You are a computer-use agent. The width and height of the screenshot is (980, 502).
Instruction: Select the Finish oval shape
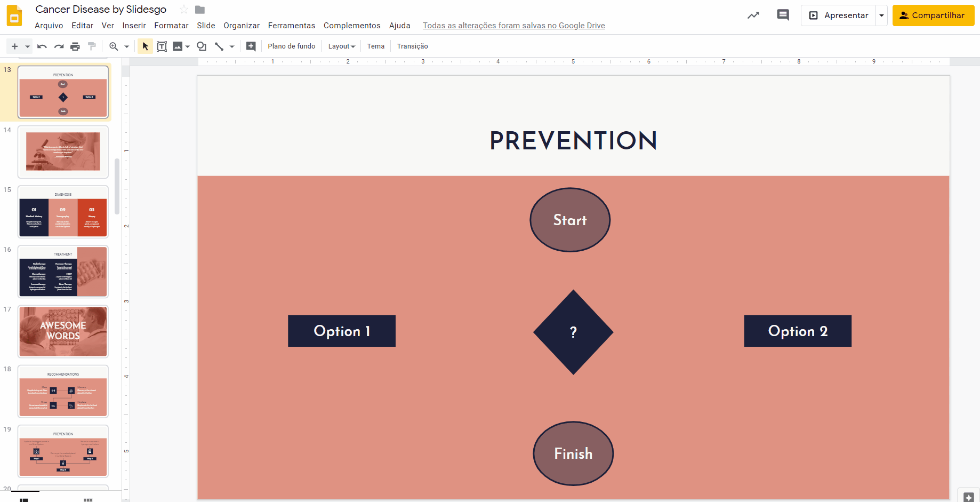coord(573,453)
